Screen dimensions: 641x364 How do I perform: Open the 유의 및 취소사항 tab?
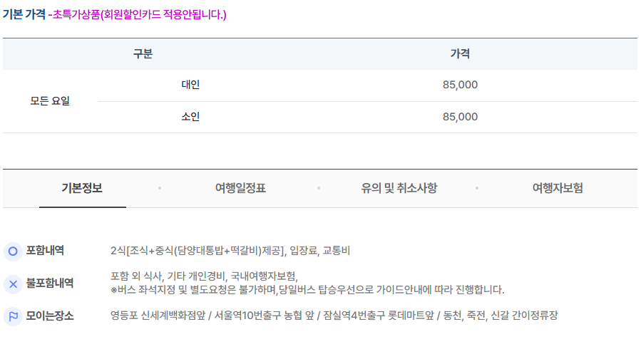tap(399, 189)
